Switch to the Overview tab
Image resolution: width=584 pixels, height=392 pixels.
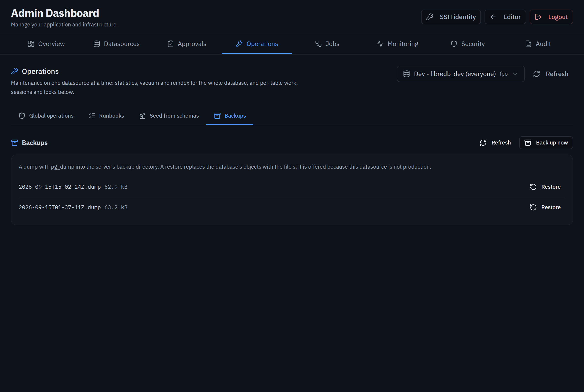pos(46,44)
